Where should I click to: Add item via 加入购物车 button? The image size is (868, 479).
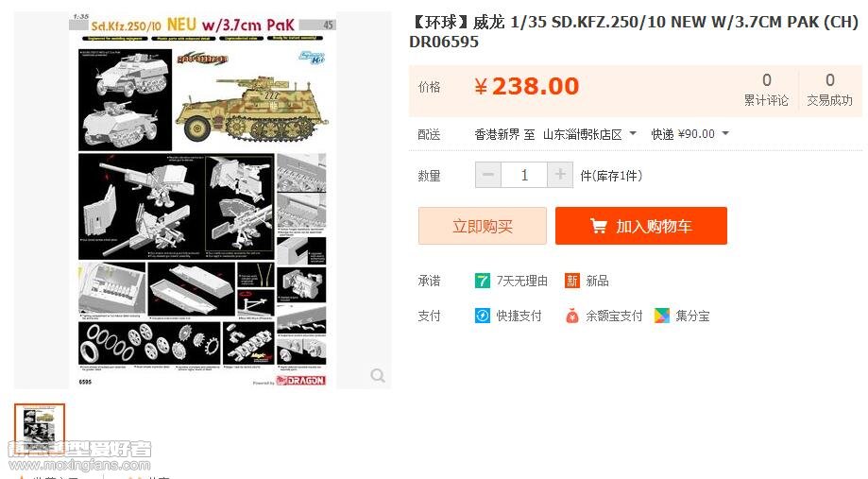[x=641, y=226]
